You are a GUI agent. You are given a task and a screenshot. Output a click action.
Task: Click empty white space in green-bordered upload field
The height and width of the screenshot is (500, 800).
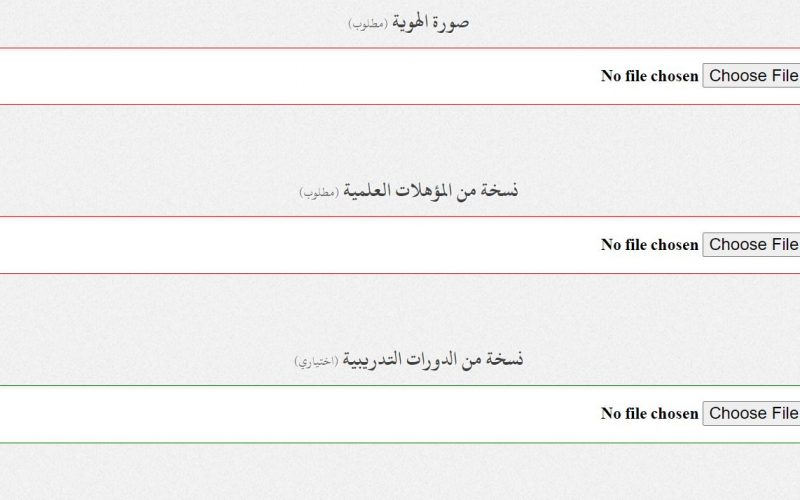[296, 414]
